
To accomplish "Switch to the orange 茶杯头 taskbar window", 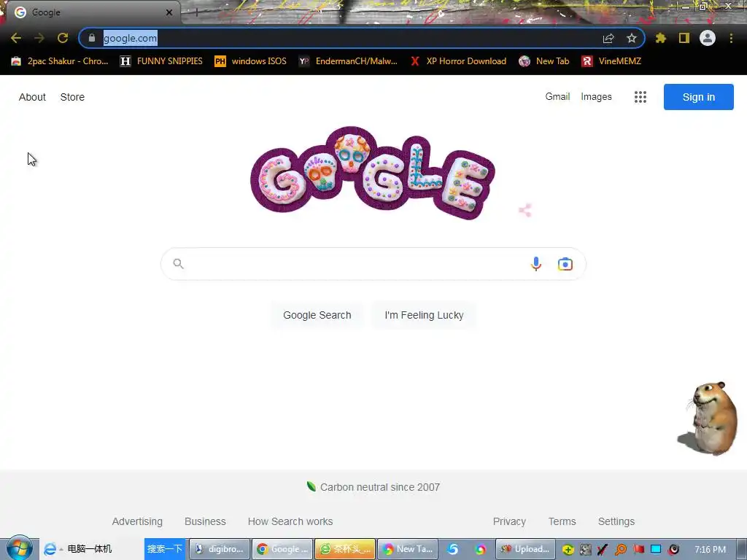I will (345, 549).
